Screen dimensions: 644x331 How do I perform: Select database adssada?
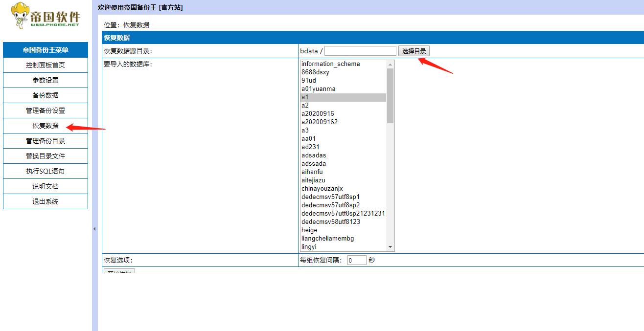click(343, 164)
